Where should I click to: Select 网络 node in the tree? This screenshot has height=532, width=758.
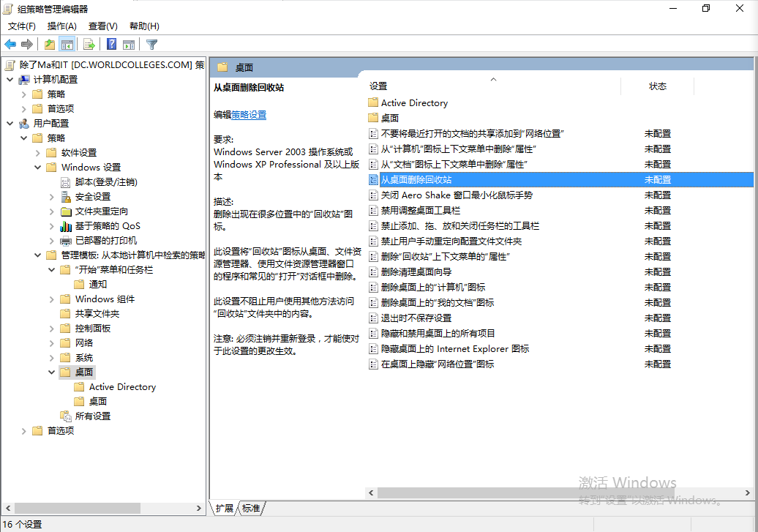click(x=84, y=343)
